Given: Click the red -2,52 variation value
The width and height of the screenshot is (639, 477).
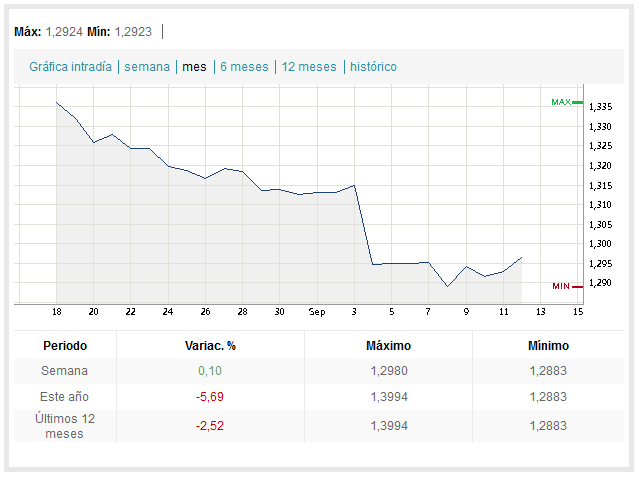Looking at the screenshot, I should pyautogui.click(x=211, y=426).
